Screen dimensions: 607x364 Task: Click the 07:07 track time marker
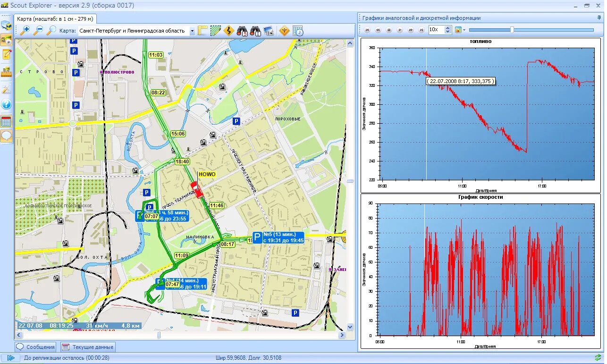(152, 216)
